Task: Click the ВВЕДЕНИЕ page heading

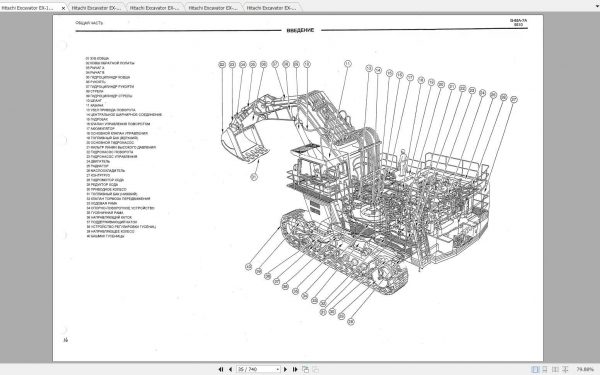Action: (x=300, y=30)
